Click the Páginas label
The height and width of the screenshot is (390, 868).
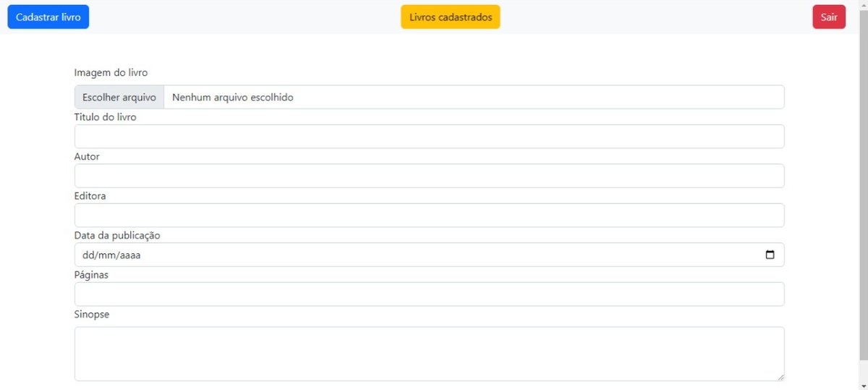coord(91,275)
